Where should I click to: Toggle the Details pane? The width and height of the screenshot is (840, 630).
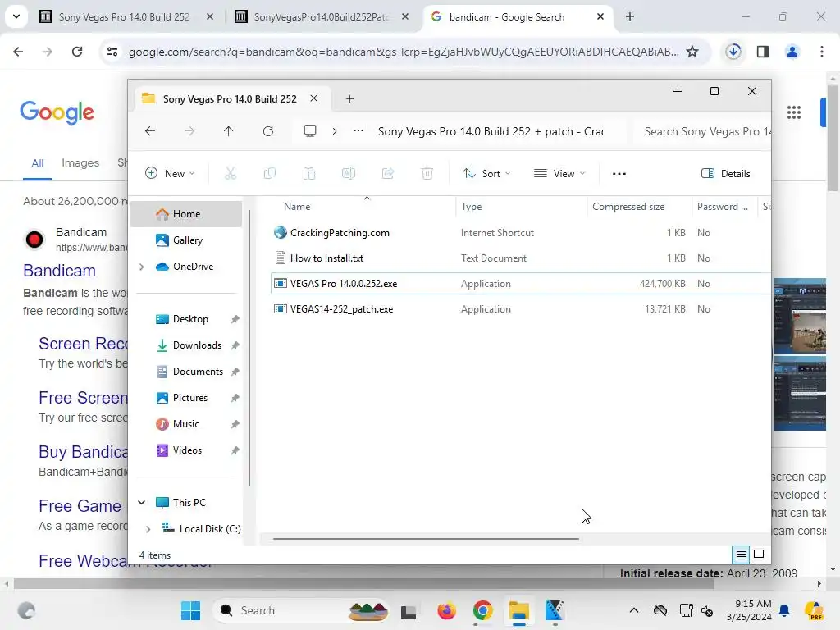[x=725, y=173]
